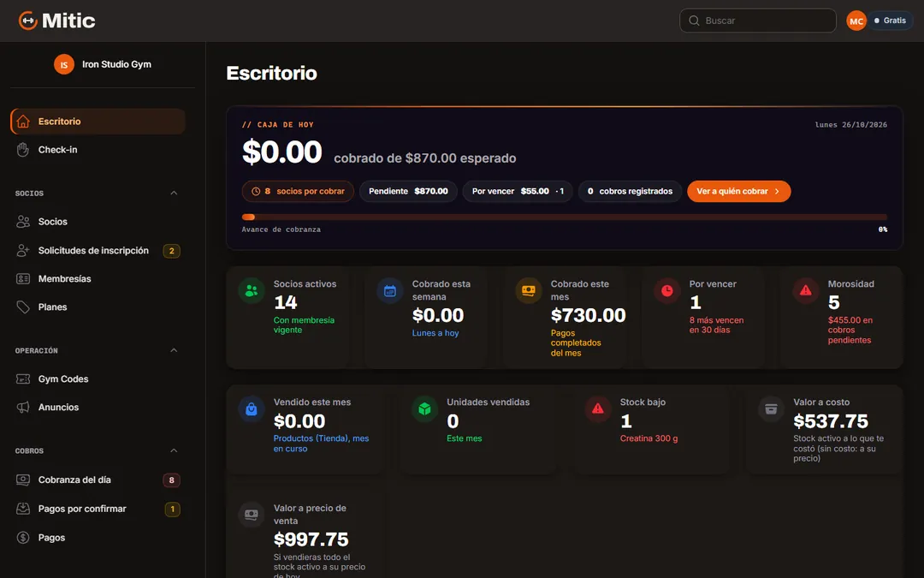This screenshot has height=578, width=924.
Task: Click the lunes 26/10/2026 date
Action: pos(851,124)
